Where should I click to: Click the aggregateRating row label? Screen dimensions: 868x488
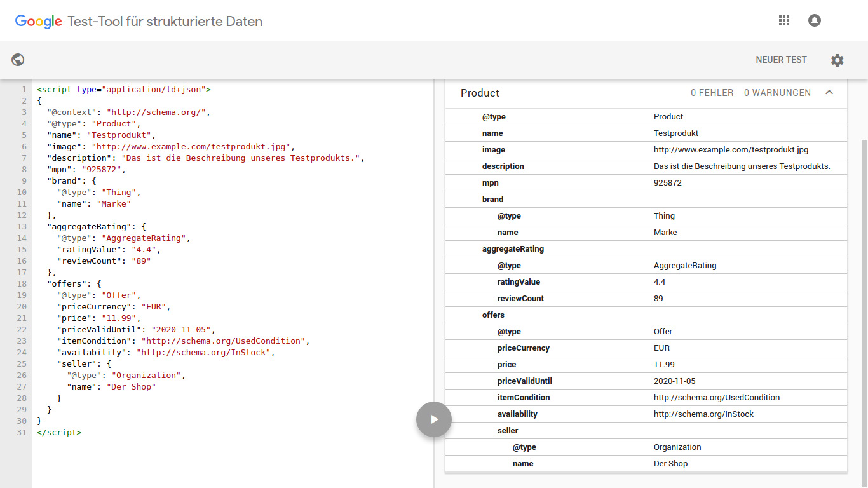coord(513,249)
